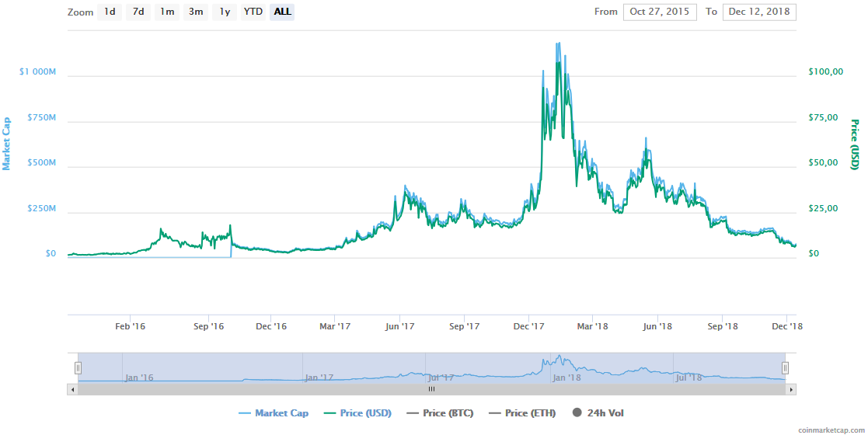This screenshot has width=868, height=442.
Task: Click the Jan '16 navigator label
Action: click(139, 378)
